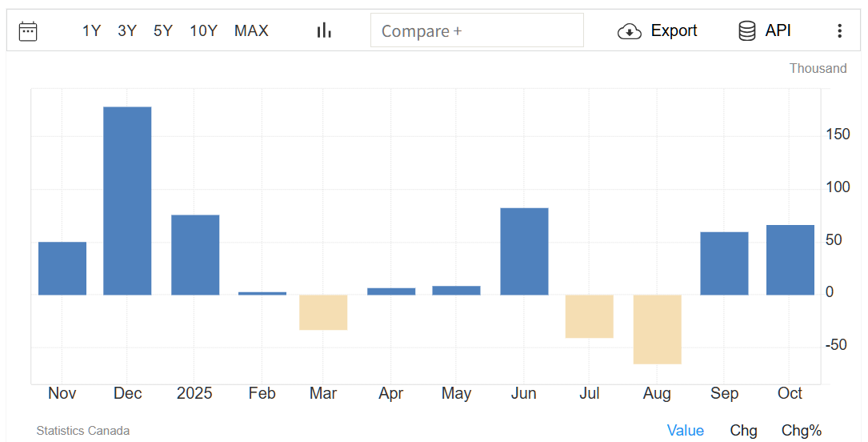Show the 10Y time range

coord(203,31)
